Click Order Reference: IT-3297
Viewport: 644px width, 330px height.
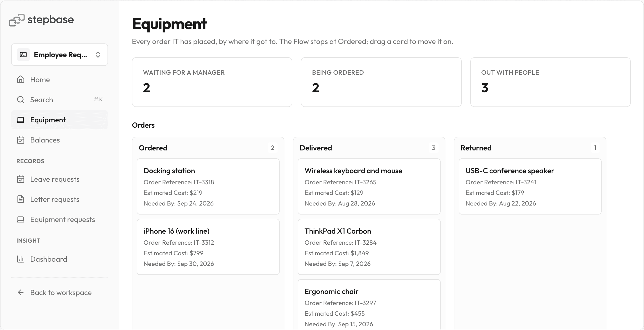[x=340, y=303]
